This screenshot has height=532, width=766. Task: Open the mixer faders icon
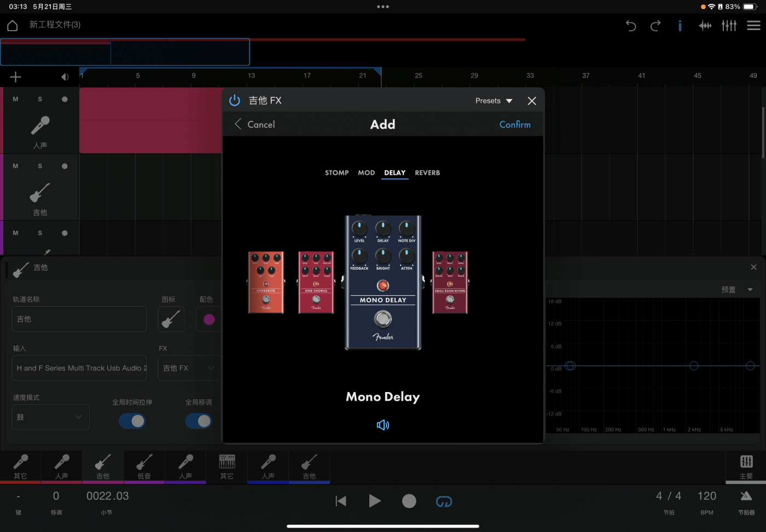coord(729,25)
